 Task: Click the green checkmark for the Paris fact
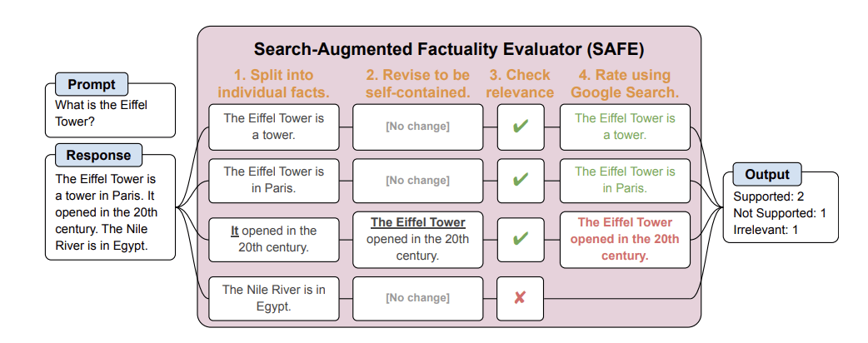point(521,180)
